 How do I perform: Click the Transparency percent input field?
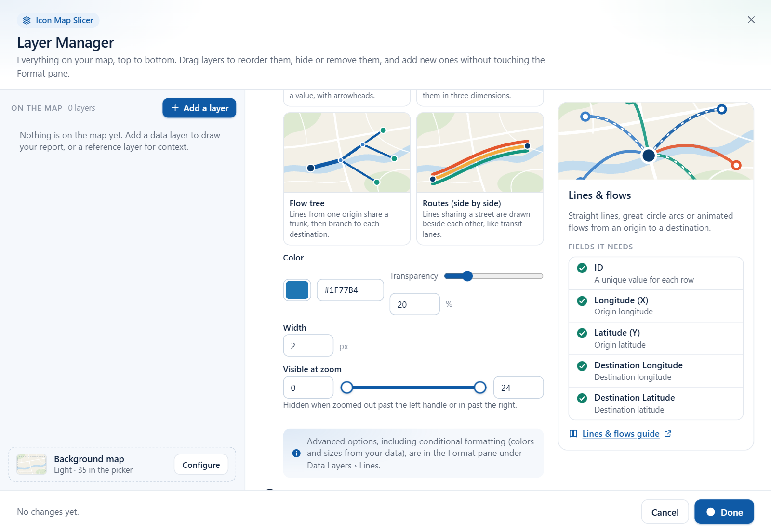coord(415,304)
